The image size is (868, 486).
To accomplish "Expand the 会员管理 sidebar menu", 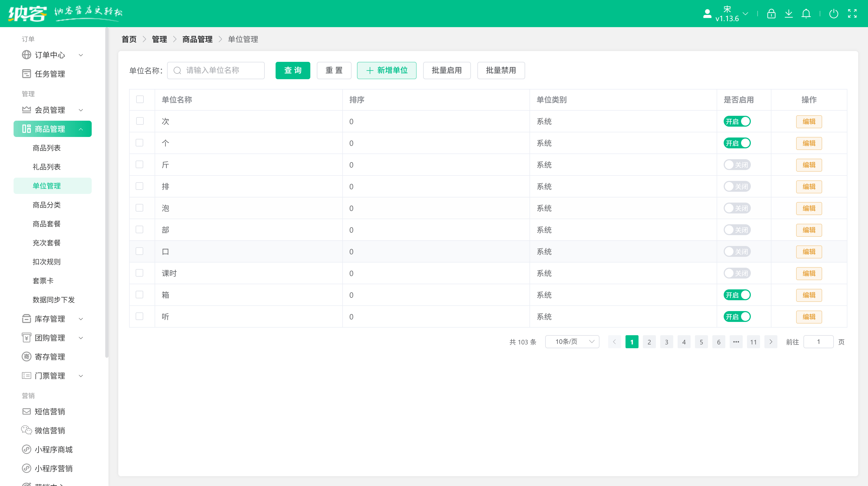I will 50,110.
